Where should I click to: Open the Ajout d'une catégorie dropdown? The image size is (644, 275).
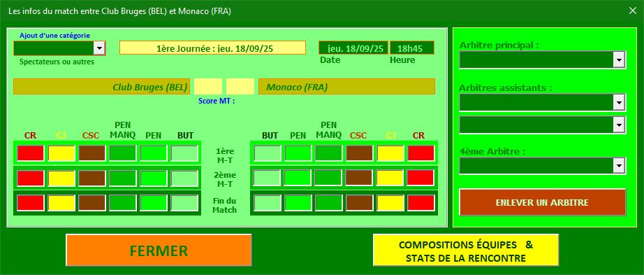(x=59, y=48)
